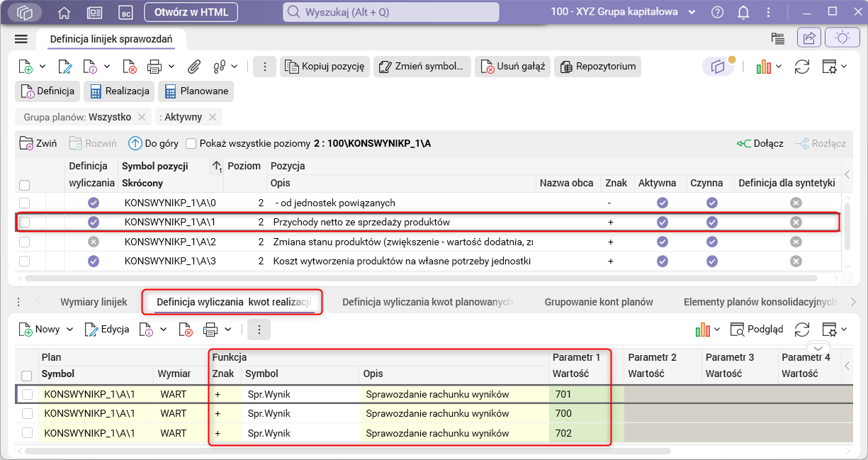Click the attachment paperclip icon
This screenshot has height=460, width=868.
(x=193, y=67)
